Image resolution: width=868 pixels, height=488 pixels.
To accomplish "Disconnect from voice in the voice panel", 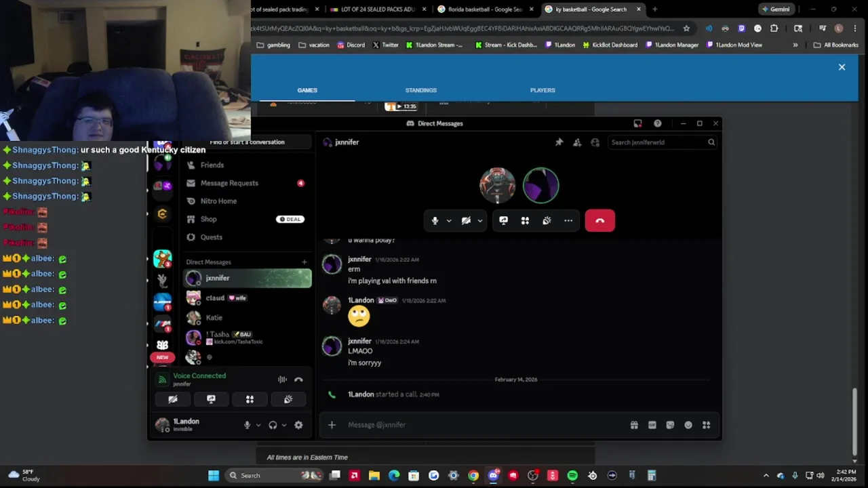I will tap(298, 380).
